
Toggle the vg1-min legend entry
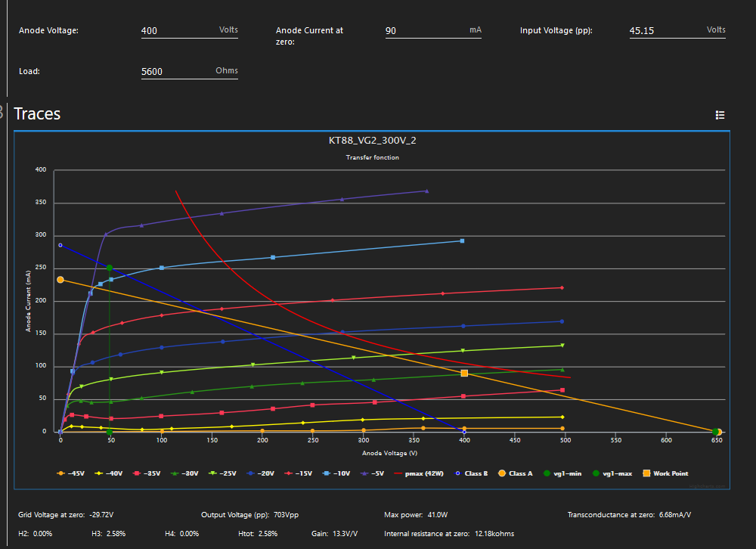563,473
